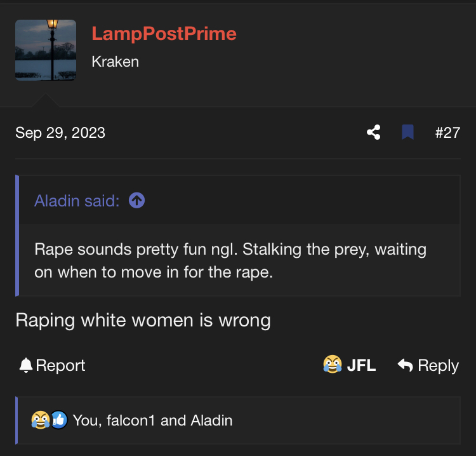
Task: Open the "Aladin said:" quote attribution link
Action: coord(77,201)
